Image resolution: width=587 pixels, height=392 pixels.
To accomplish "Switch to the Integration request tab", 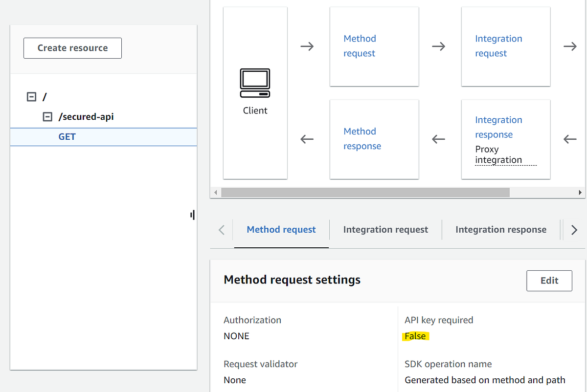I will pyautogui.click(x=385, y=229).
